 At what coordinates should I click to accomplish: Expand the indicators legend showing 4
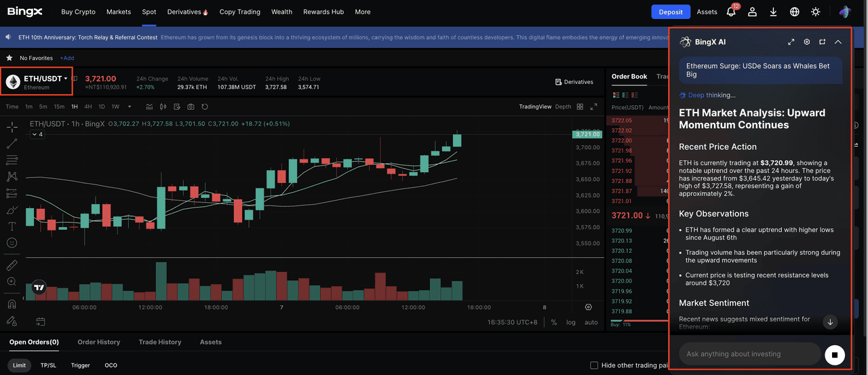pyautogui.click(x=37, y=134)
